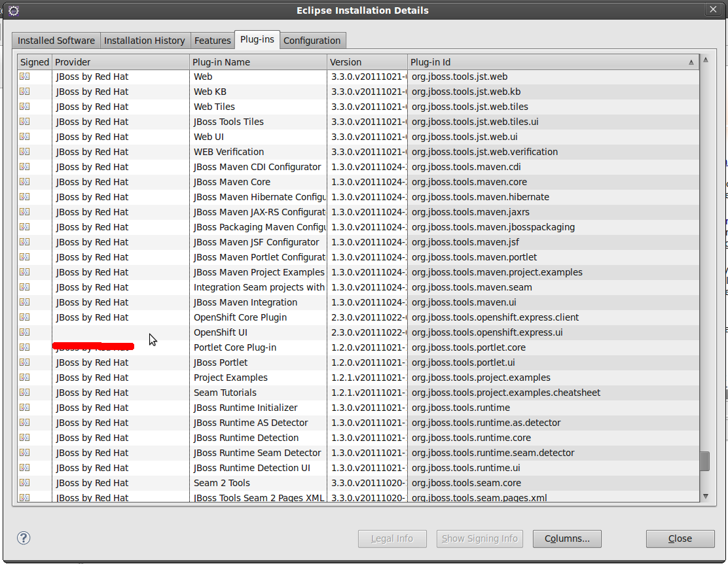Screen dimensions: 728x564
Task: Click the Close button
Action: tap(680, 538)
